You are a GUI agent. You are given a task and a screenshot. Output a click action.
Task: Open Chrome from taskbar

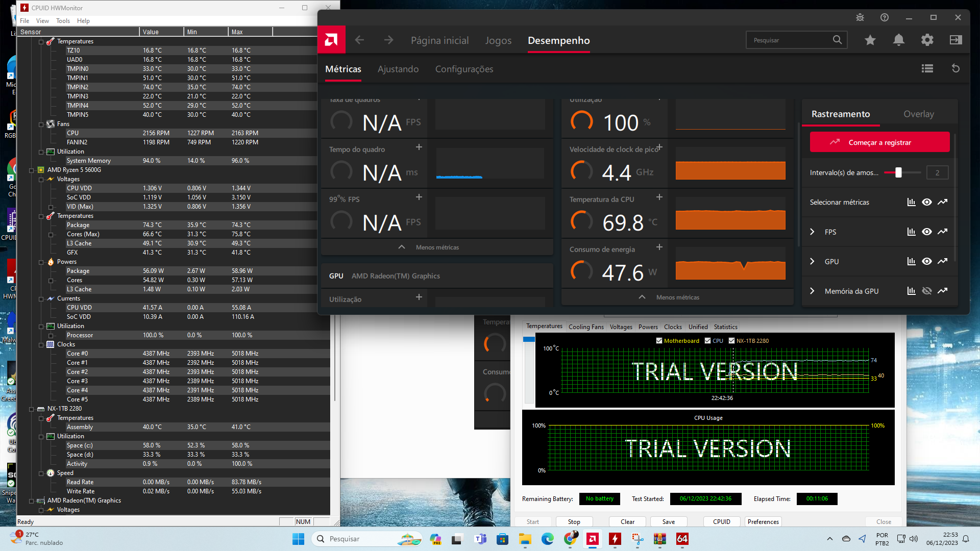(571, 539)
